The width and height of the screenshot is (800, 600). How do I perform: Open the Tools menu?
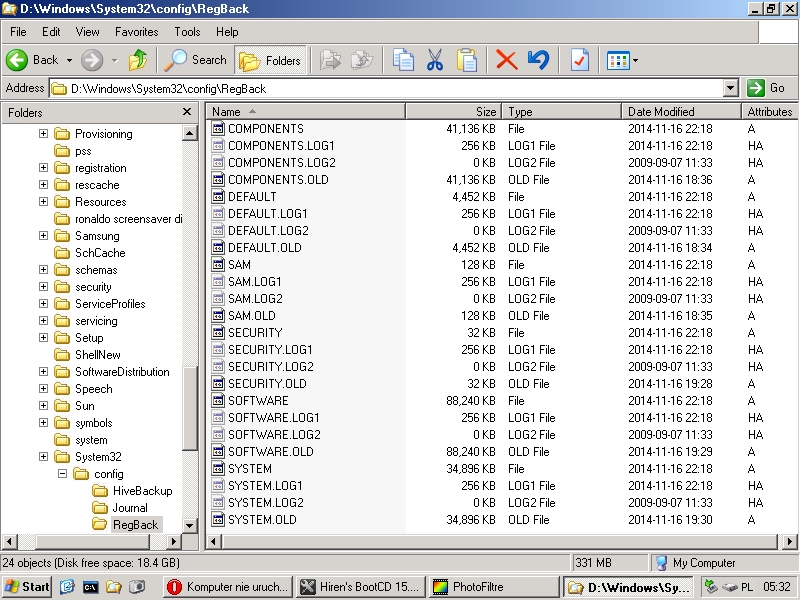pyautogui.click(x=187, y=32)
